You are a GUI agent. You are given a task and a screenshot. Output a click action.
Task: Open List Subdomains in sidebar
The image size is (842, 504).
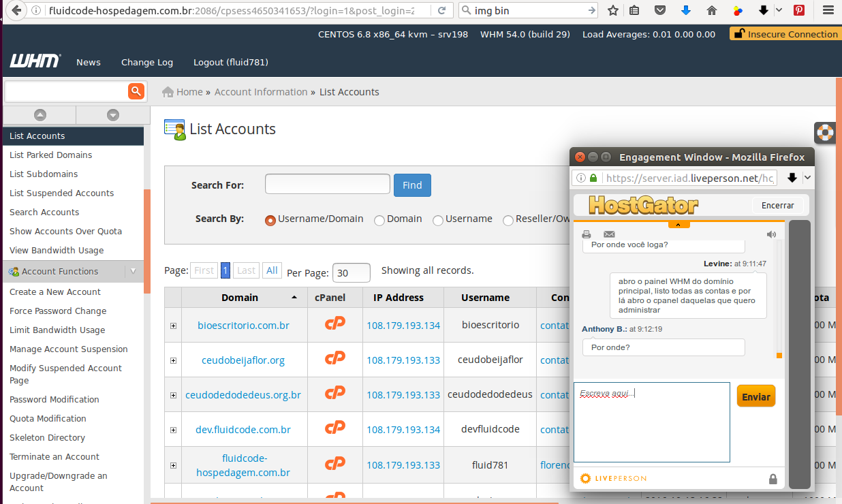(x=44, y=174)
